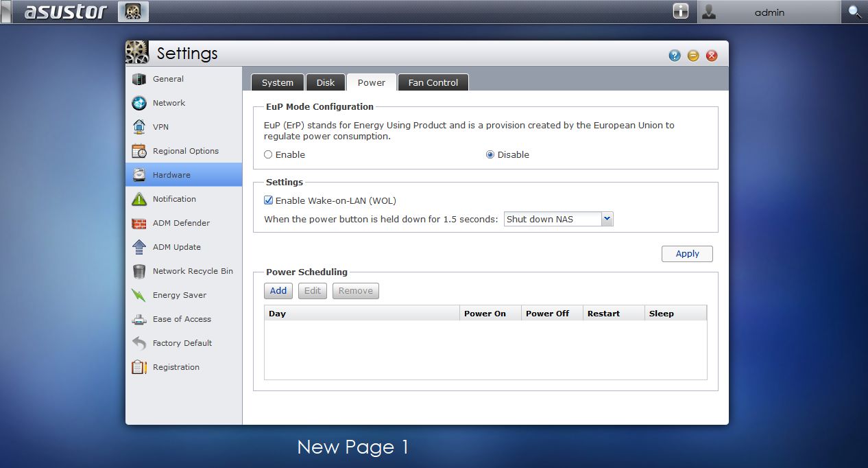Open Regional Options label
868x468 pixels.
186,151
